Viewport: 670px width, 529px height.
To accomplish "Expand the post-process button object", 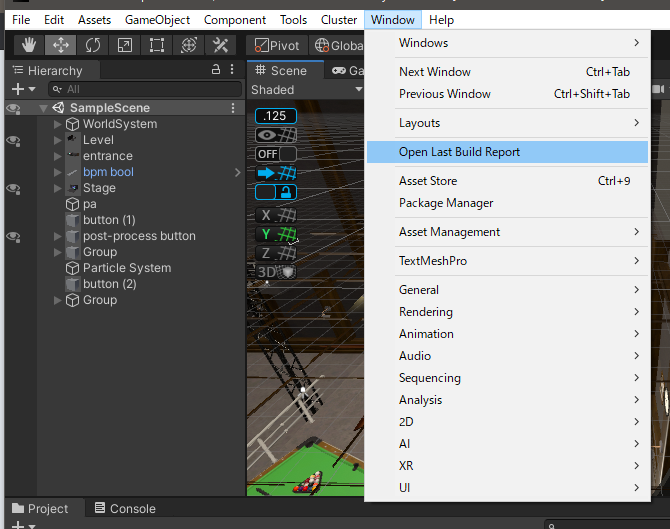I will [x=58, y=236].
